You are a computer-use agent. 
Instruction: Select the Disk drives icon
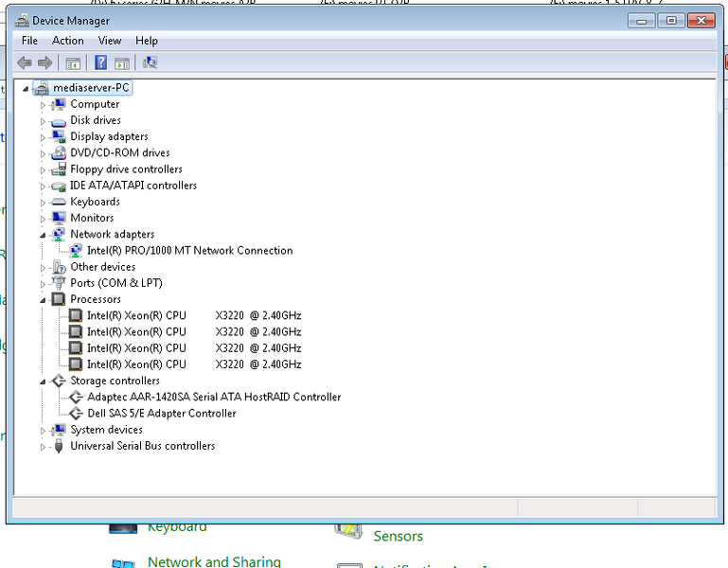tap(59, 122)
